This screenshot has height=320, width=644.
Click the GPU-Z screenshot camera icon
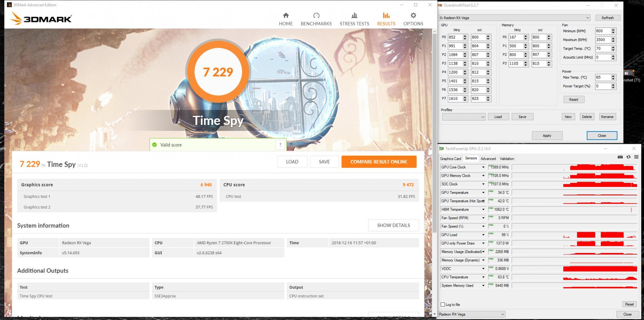pyautogui.click(x=620, y=157)
